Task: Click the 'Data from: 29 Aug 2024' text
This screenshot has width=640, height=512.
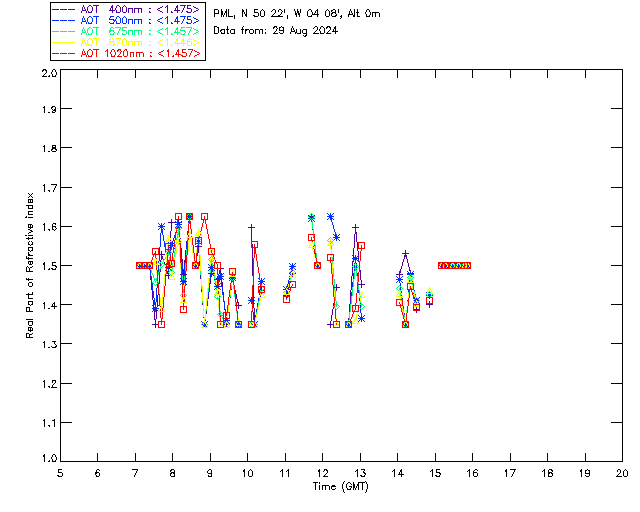Action: point(276,31)
